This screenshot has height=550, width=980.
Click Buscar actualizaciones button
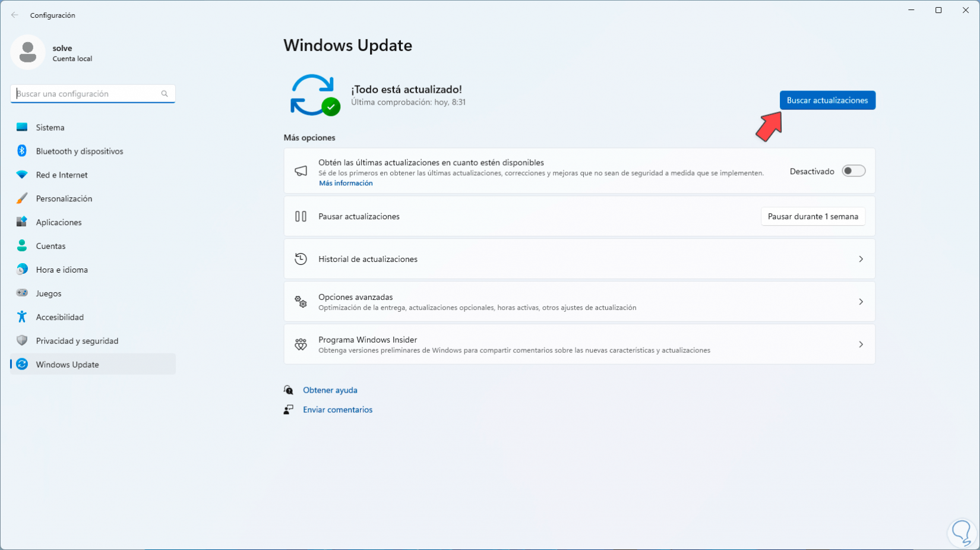[x=827, y=100]
